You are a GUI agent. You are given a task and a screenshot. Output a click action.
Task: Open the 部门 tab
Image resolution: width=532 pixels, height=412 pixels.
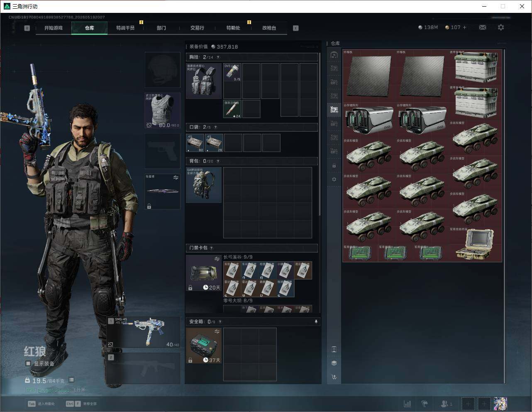161,28
